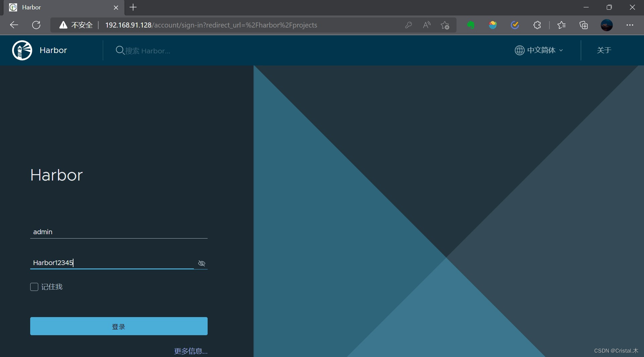644x357 pixels.
Task: Click the not-secure warning triangle icon
Action: pos(63,25)
